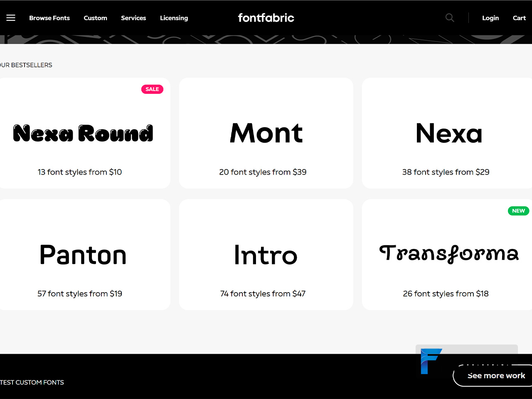Screen dimensions: 532x399
Task: Open the hamburger menu icon
Action: coord(11,18)
